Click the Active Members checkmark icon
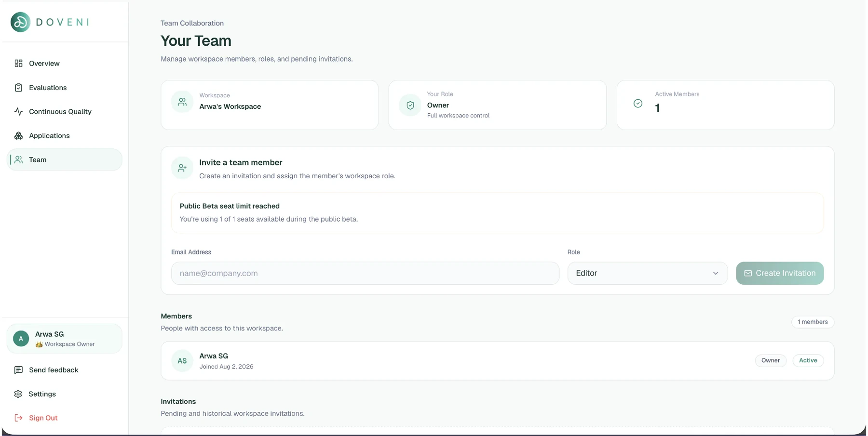Viewport: 868px width, 436px height. coord(638,104)
